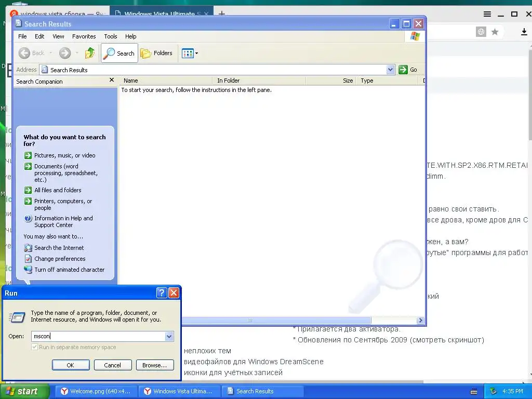Viewport: 532px width, 399px height.
Task: Click the globe icon in browser address bar
Action: [x=481, y=32]
